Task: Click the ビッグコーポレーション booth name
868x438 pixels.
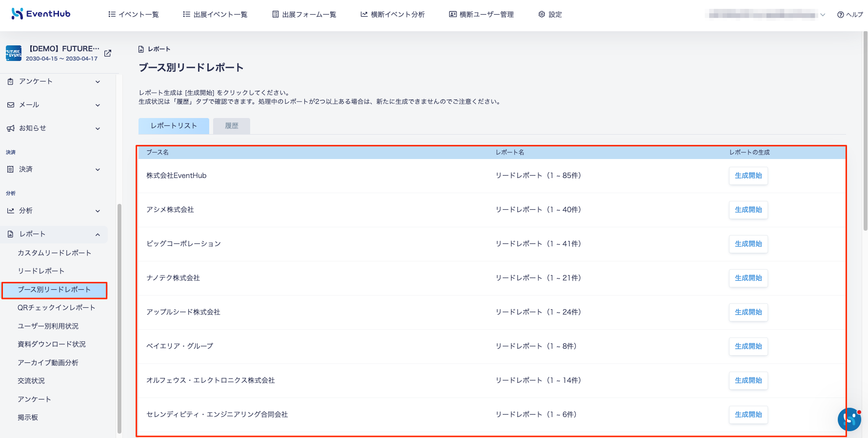Action: click(x=184, y=244)
